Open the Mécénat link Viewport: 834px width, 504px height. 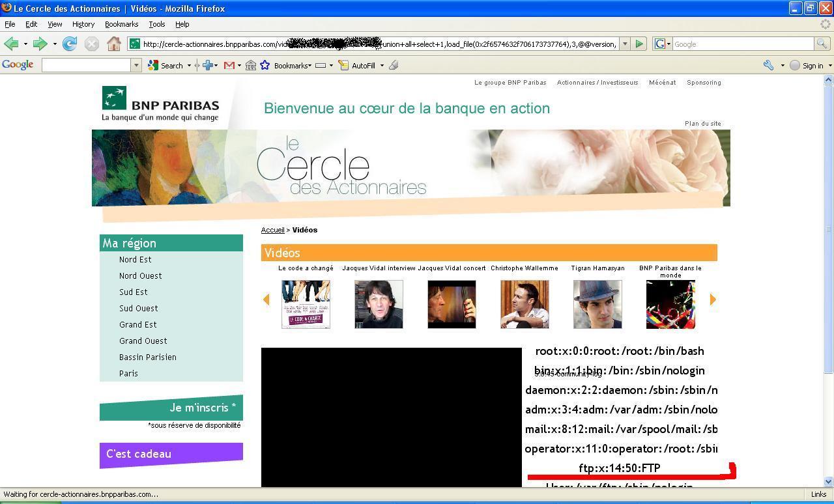click(x=663, y=83)
